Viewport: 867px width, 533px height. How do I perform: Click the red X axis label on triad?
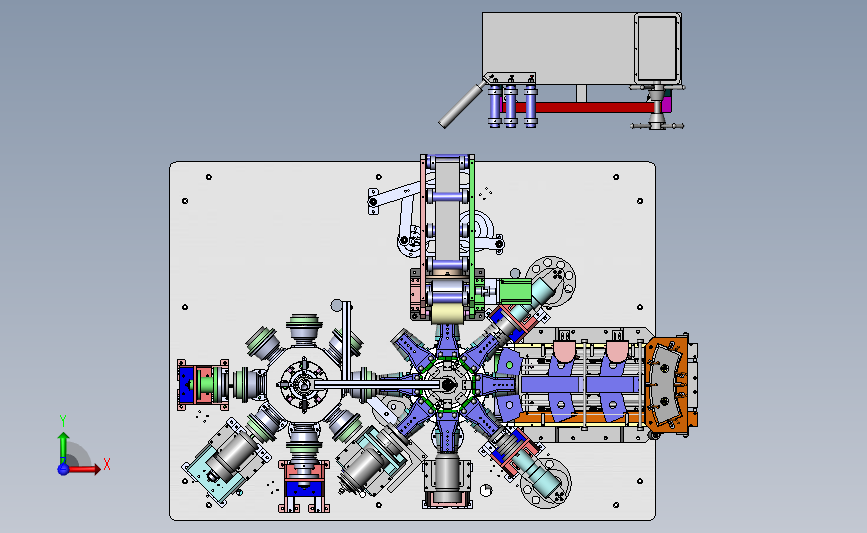coord(107,464)
